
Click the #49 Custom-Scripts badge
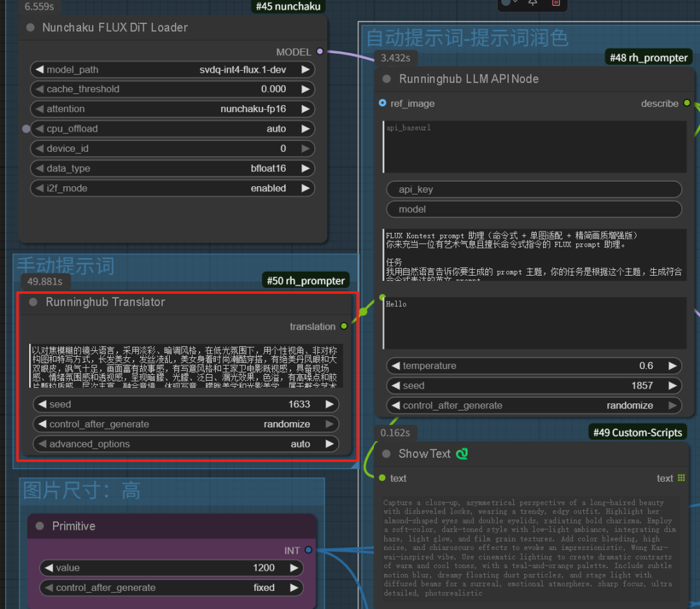coord(638,433)
